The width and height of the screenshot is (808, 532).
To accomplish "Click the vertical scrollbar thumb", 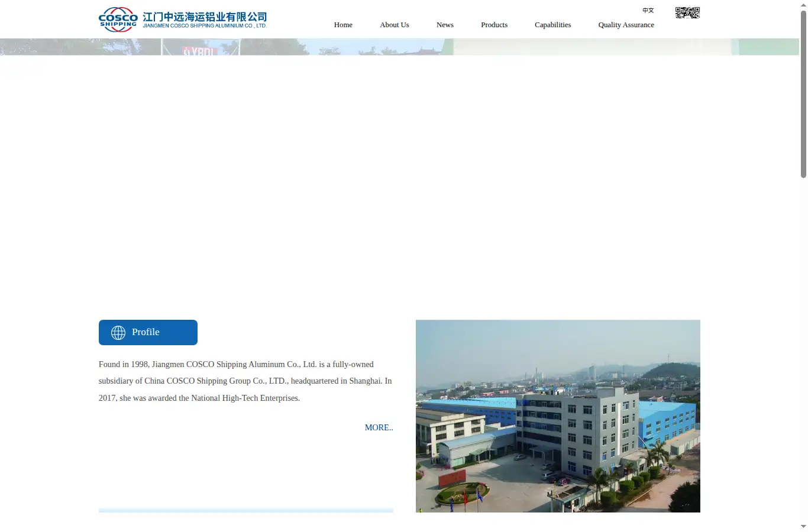I will coord(803,95).
